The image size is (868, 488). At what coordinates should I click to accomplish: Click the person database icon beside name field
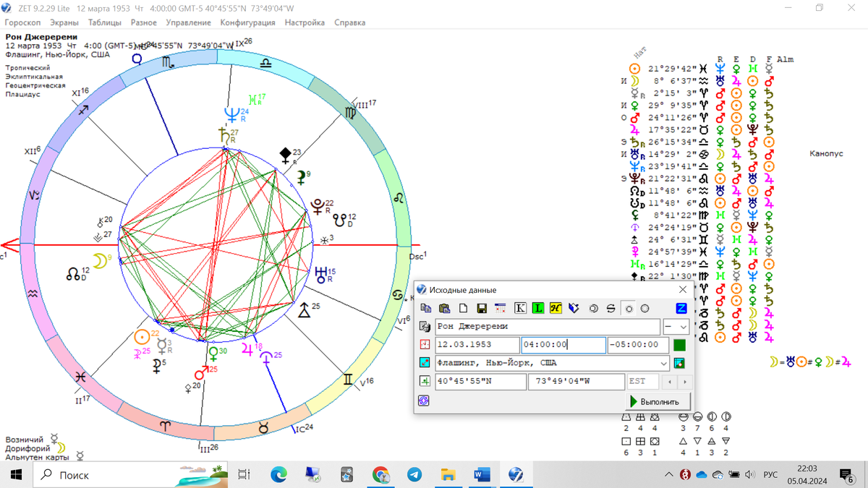point(425,327)
